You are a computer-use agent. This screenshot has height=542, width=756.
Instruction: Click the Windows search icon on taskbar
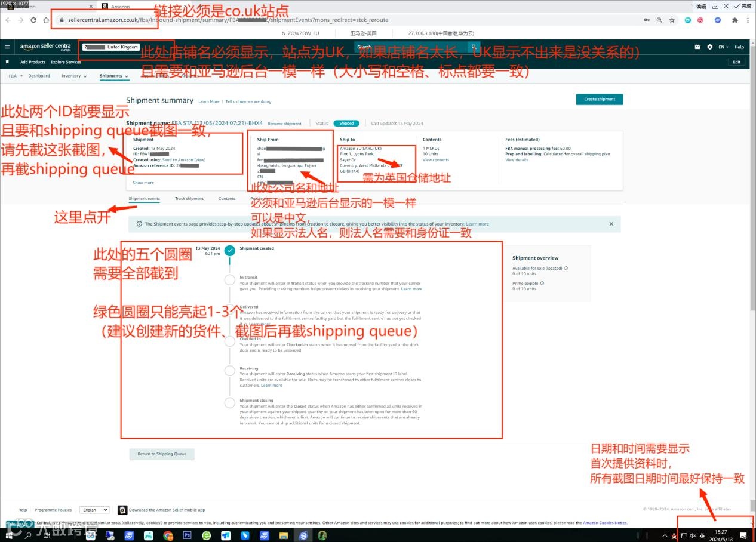(27, 535)
